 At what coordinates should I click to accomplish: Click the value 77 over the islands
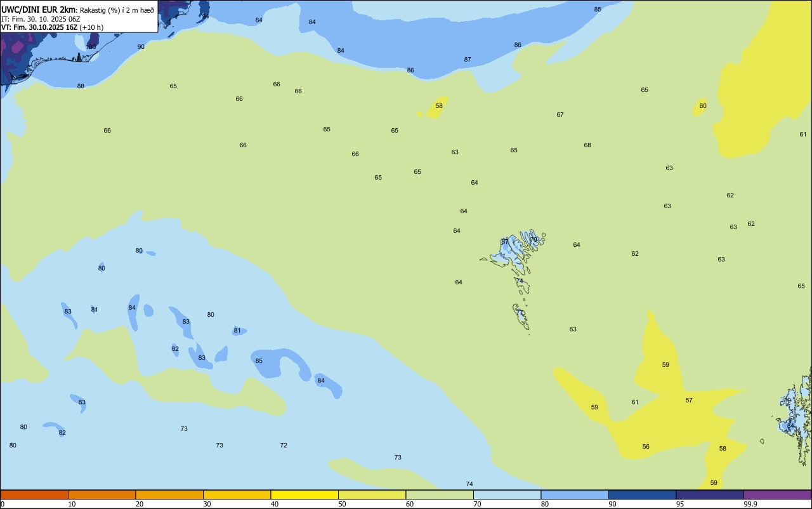[x=520, y=313]
